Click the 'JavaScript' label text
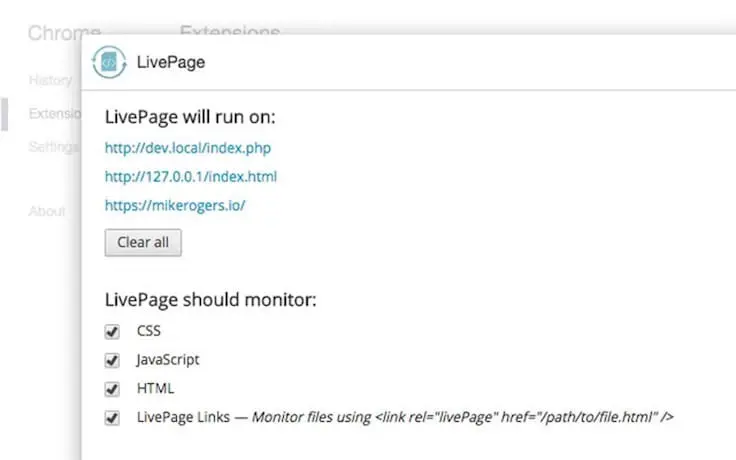This screenshot has height=460, width=736. pos(168,360)
